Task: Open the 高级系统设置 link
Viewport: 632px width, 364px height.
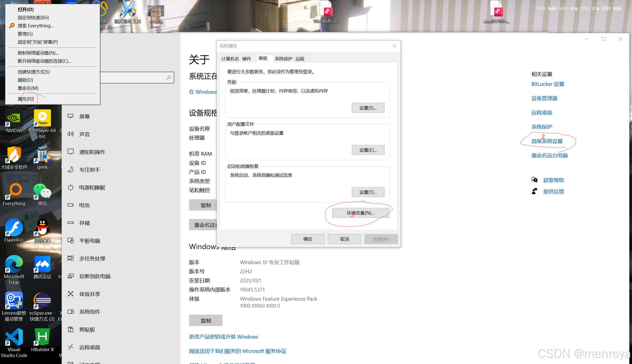Action: [x=547, y=141]
